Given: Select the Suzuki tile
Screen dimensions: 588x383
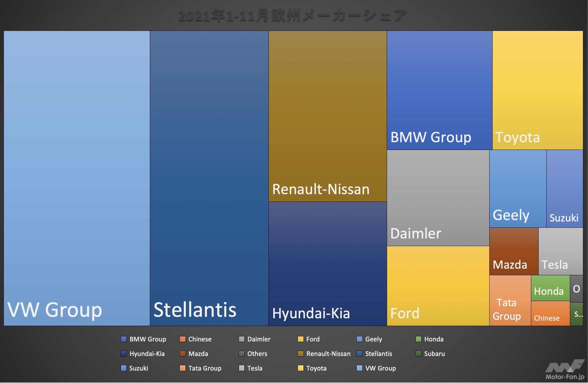Looking at the screenshot, I should point(565,189).
